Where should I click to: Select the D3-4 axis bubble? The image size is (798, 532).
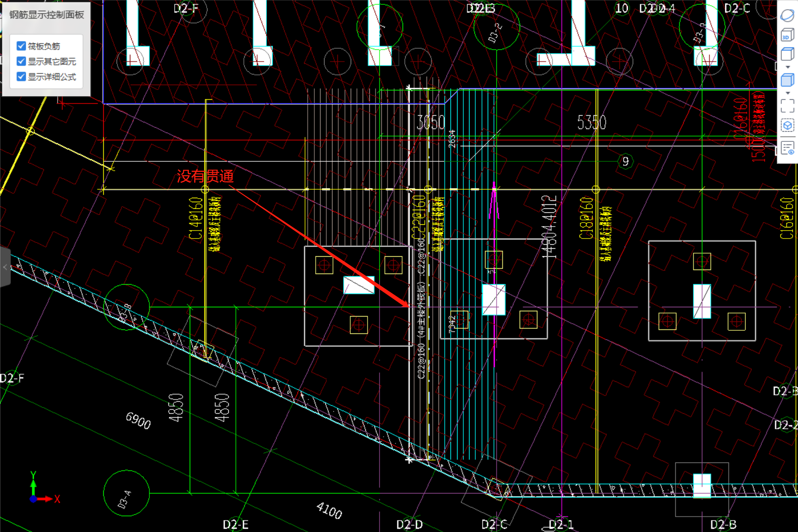[x=126, y=493]
